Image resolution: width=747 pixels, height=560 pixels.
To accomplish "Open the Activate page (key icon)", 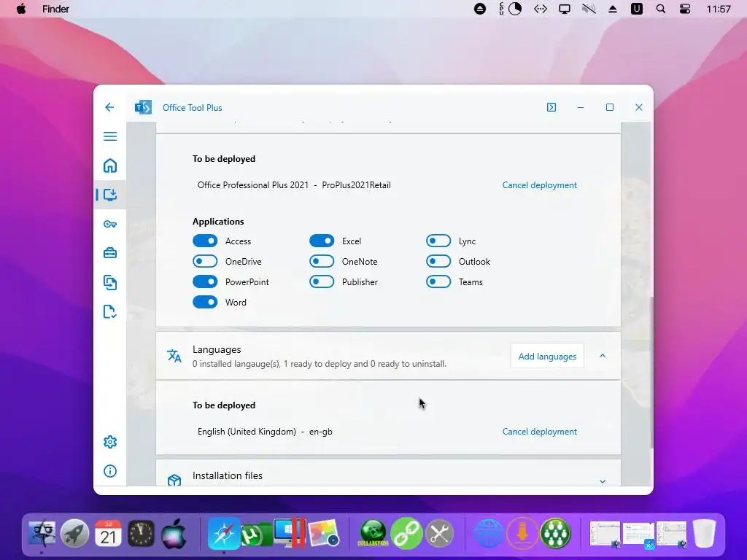I will coord(110,224).
